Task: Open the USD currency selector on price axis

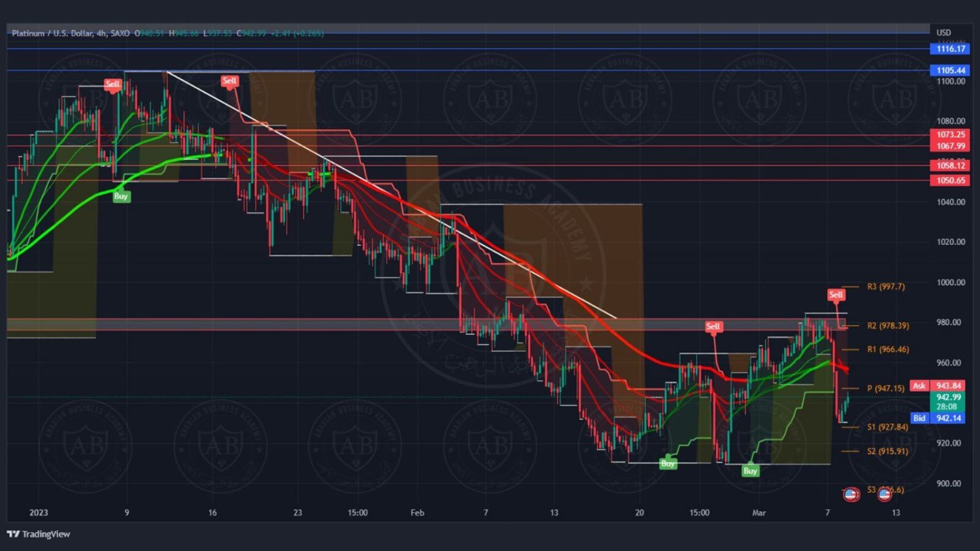Action: tap(943, 33)
